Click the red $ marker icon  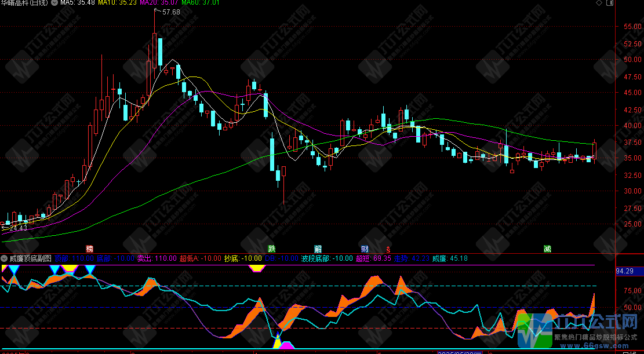pos(388,249)
